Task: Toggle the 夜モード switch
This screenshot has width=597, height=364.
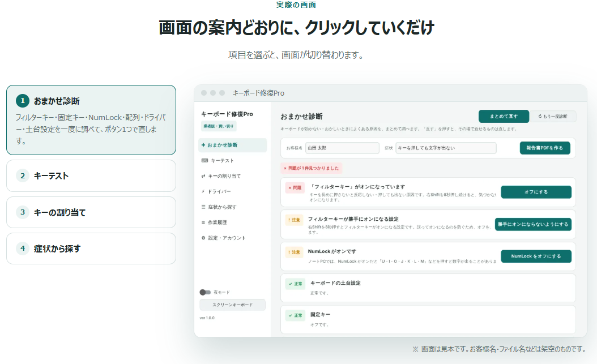Action: (205, 292)
